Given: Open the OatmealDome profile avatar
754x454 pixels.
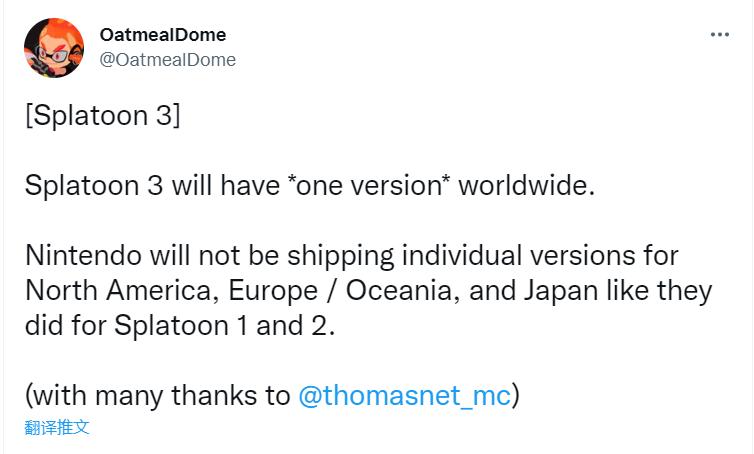Looking at the screenshot, I should pyautogui.click(x=54, y=48).
